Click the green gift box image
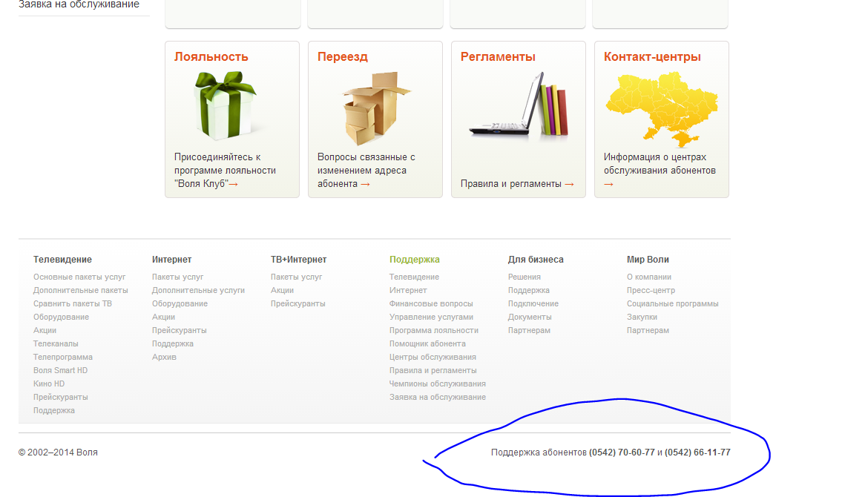This screenshot has height=497, width=868. (226, 105)
